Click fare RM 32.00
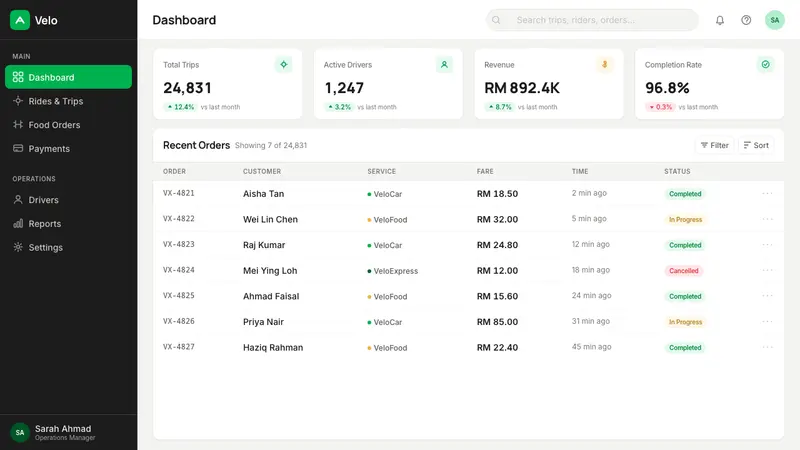Image resolution: width=800 pixels, height=450 pixels. 497,219
